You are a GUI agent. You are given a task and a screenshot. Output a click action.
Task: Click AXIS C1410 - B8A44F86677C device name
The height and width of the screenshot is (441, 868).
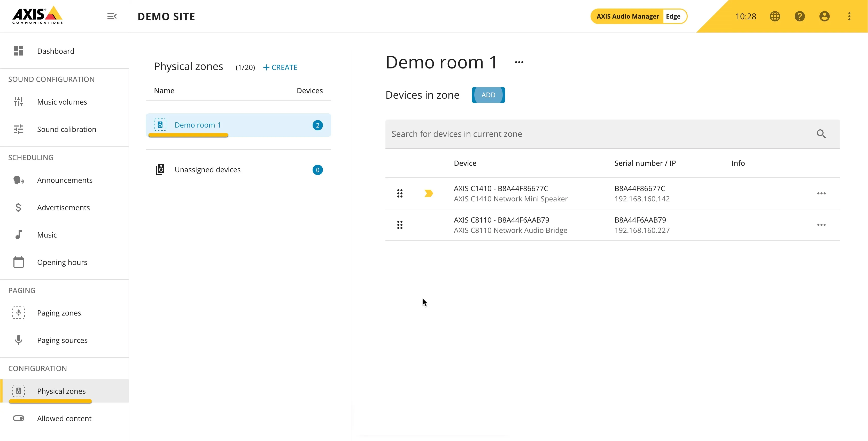tap(501, 188)
